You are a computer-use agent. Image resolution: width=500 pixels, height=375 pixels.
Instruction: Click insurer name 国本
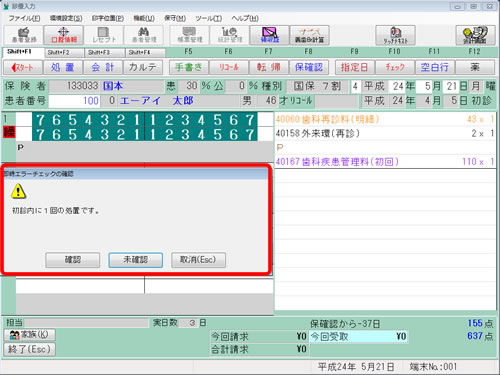[x=113, y=86]
